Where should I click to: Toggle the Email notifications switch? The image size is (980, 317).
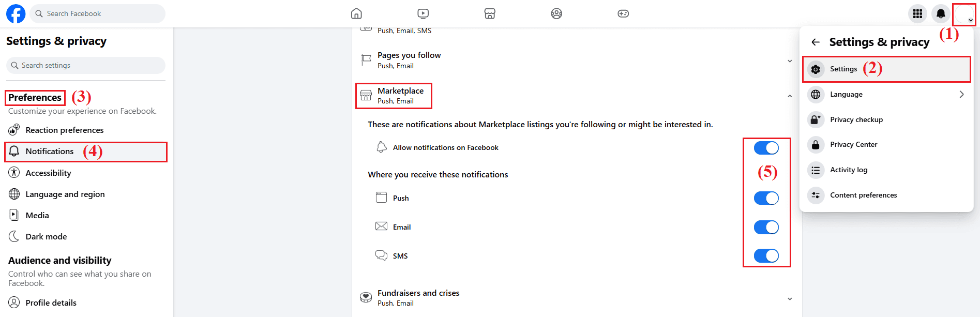click(x=766, y=227)
